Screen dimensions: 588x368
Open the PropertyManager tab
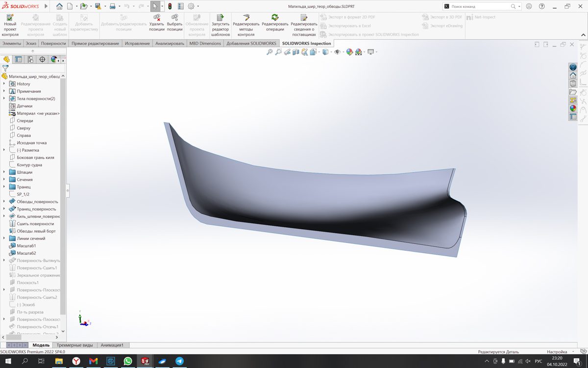click(x=18, y=59)
